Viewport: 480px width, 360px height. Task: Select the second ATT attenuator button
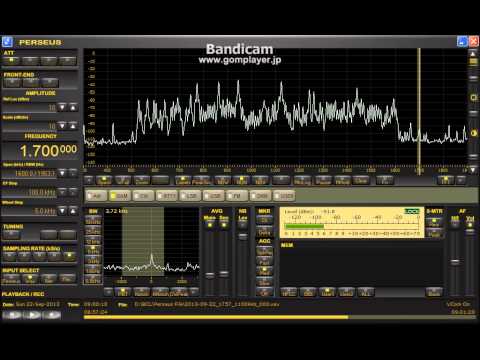pos(30,60)
